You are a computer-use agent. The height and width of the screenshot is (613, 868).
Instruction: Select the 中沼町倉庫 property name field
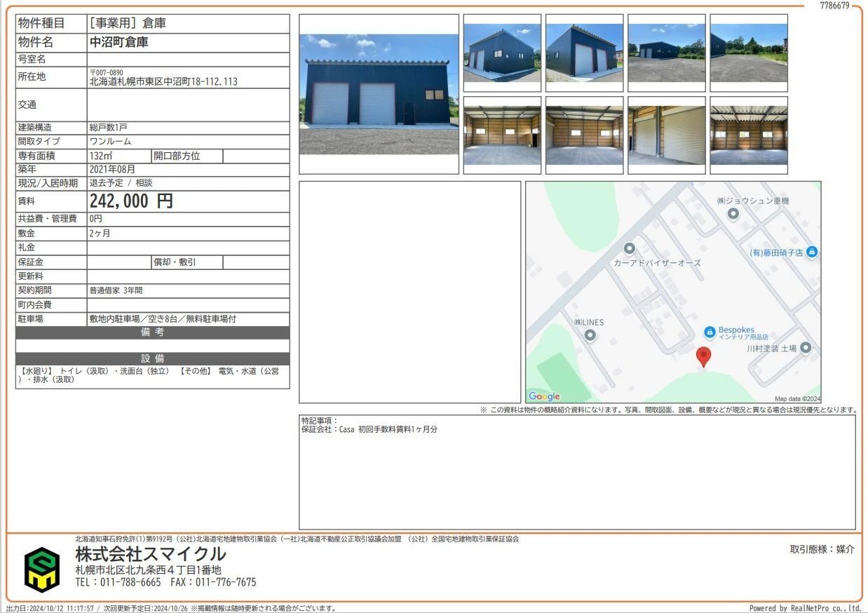coord(188,43)
